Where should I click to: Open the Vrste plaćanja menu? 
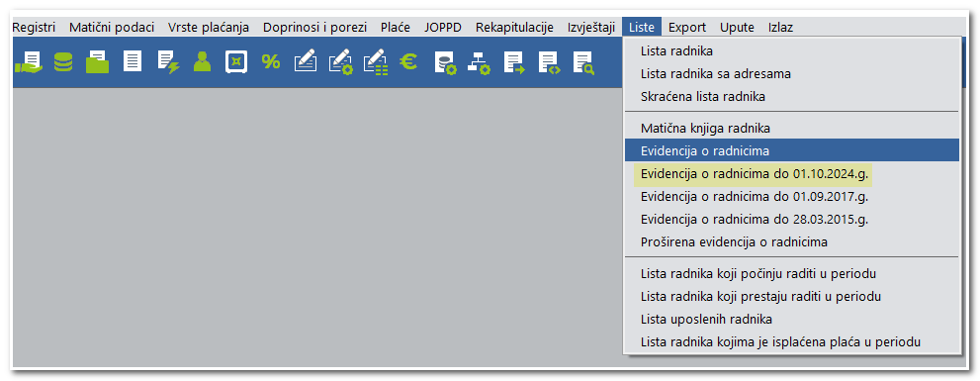[x=209, y=27]
